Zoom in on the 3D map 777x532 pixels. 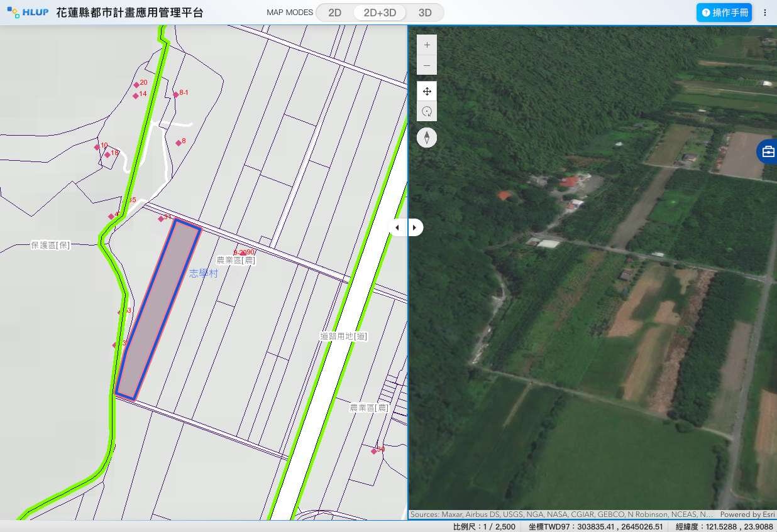pyautogui.click(x=427, y=45)
